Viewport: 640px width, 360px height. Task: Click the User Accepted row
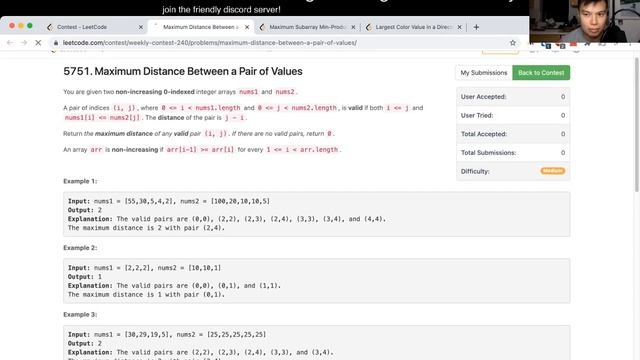tap(513, 97)
